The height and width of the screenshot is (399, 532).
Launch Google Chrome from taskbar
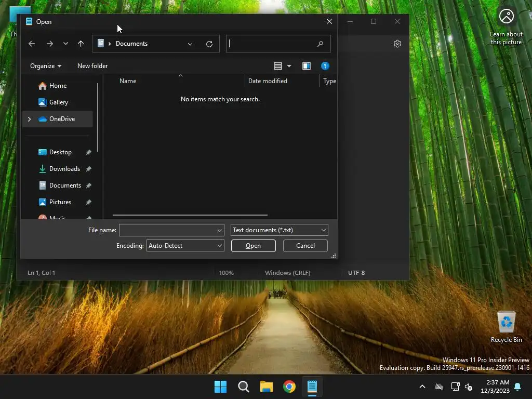[289, 387]
